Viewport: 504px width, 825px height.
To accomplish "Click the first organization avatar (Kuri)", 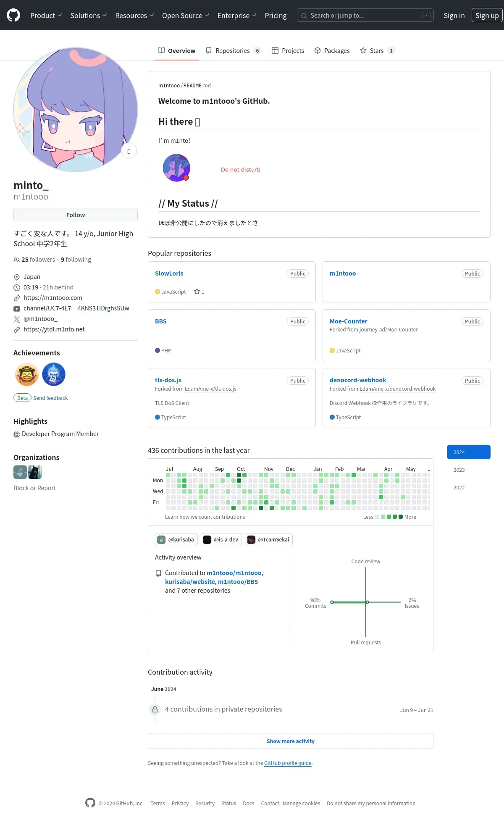I will [20, 472].
